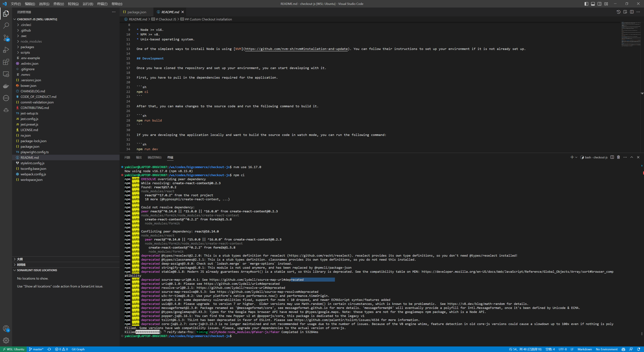The width and height of the screenshot is (644, 352).
Task: Open Git Graph from the status bar
Action: click(x=78, y=349)
